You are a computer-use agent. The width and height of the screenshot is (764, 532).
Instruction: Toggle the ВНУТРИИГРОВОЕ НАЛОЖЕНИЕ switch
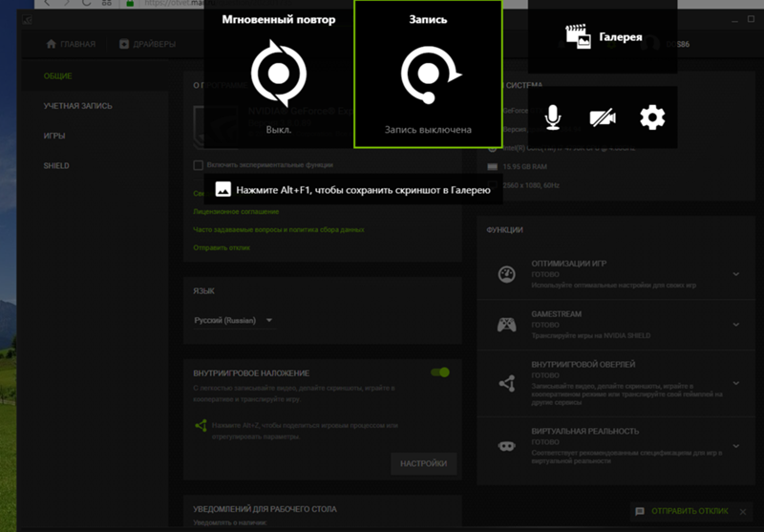tap(440, 372)
